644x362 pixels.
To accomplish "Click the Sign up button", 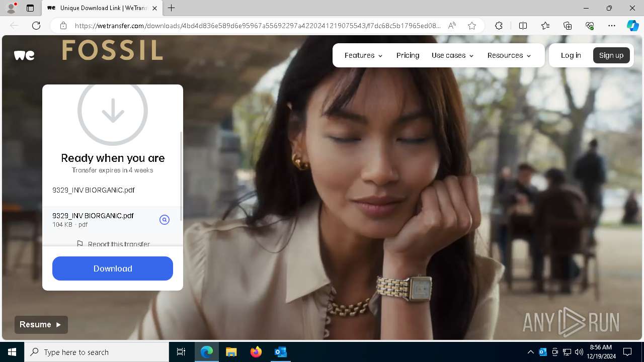I will coord(611,55).
